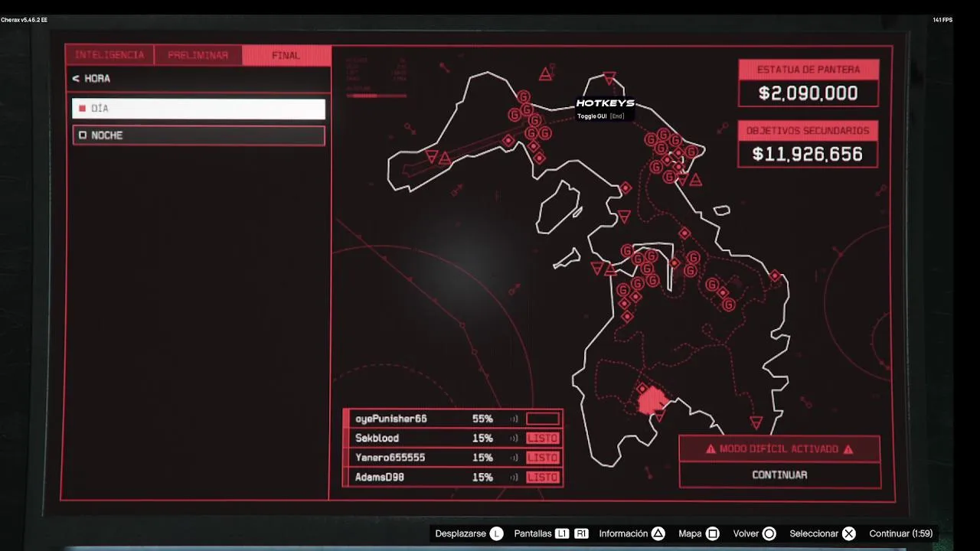
Task: Click the speaker icon in oyePunisher66's row
Action: pos(514,419)
